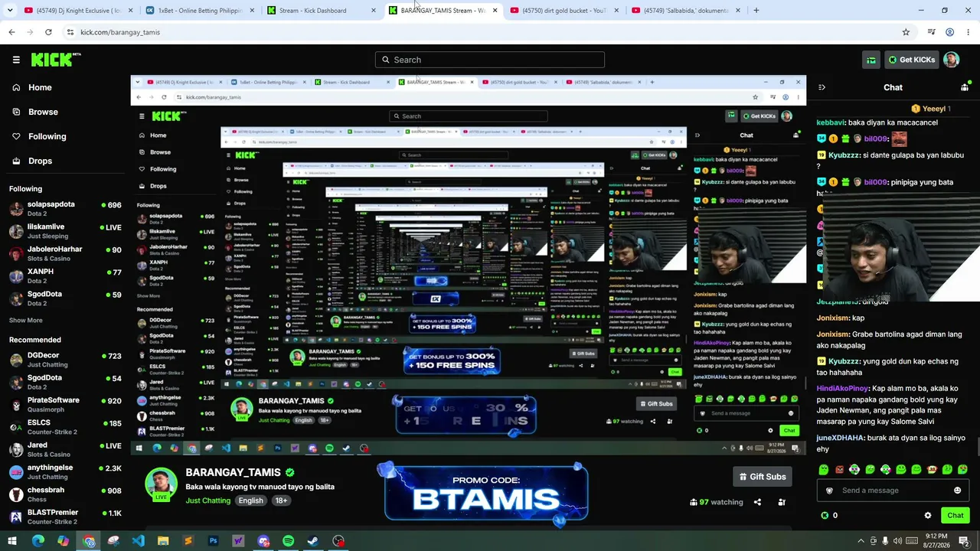Click the Get KICKs button
This screenshot has height=551, width=980.
point(911,60)
